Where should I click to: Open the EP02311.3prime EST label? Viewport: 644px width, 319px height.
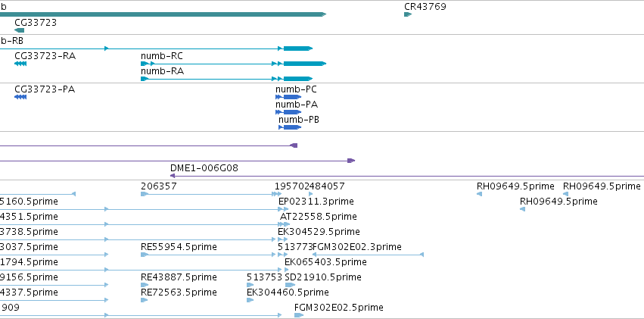point(316,202)
